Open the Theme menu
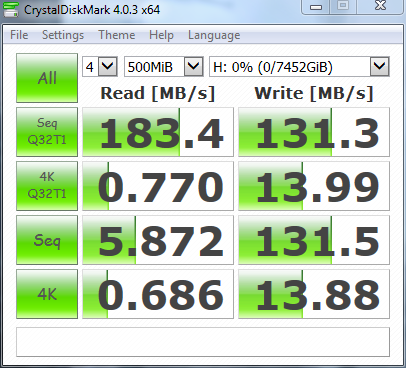 (117, 35)
